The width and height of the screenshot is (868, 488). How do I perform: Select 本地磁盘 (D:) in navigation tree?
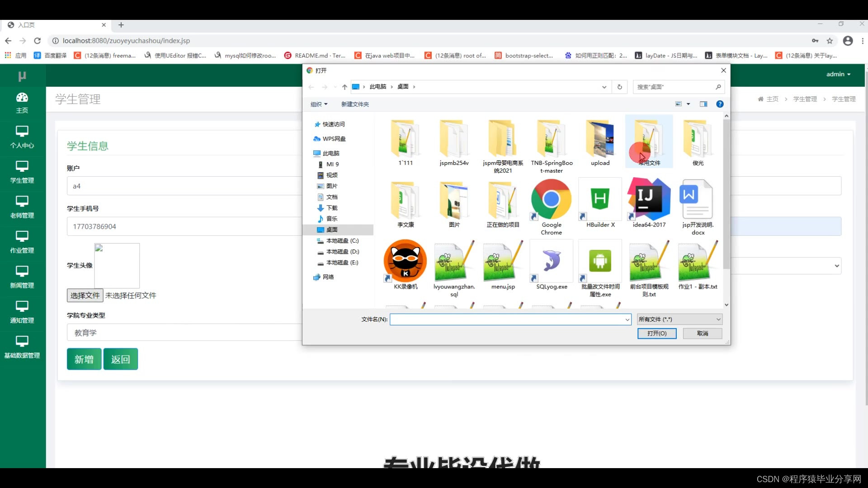pyautogui.click(x=342, y=252)
